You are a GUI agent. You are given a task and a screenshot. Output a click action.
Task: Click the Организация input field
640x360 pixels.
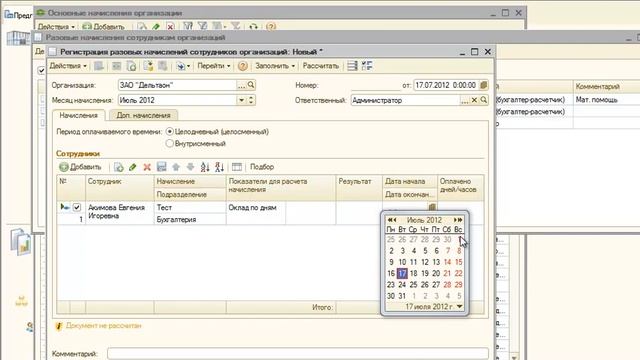pos(178,85)
